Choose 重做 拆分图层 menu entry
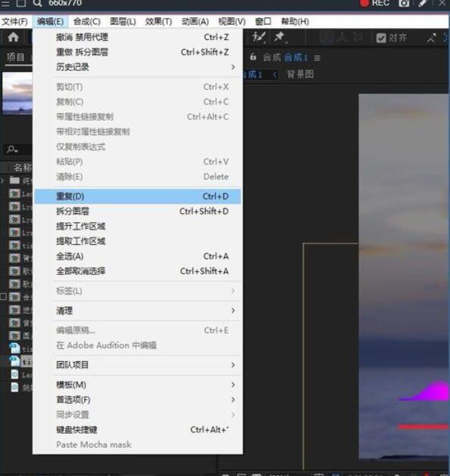Image resolution: width=450 pixels, height=476 pixels. [138, 52]
